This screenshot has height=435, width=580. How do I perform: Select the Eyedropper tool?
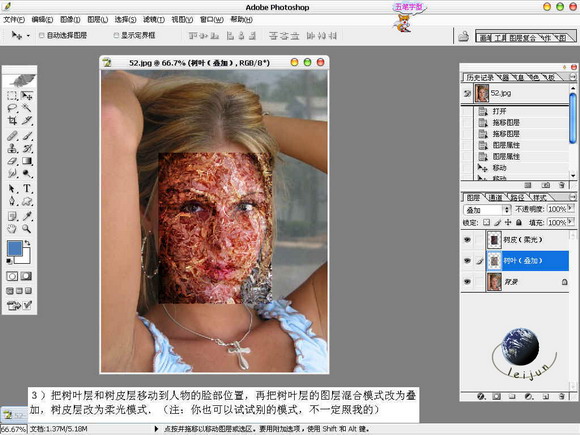pyautogui.click(x=27, y=216)
